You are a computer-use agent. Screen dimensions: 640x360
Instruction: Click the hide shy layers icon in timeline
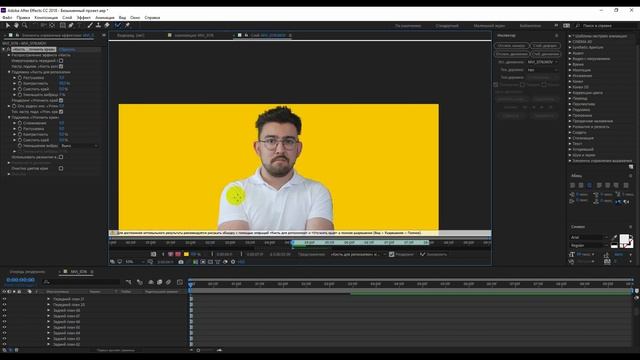[151, 282]
